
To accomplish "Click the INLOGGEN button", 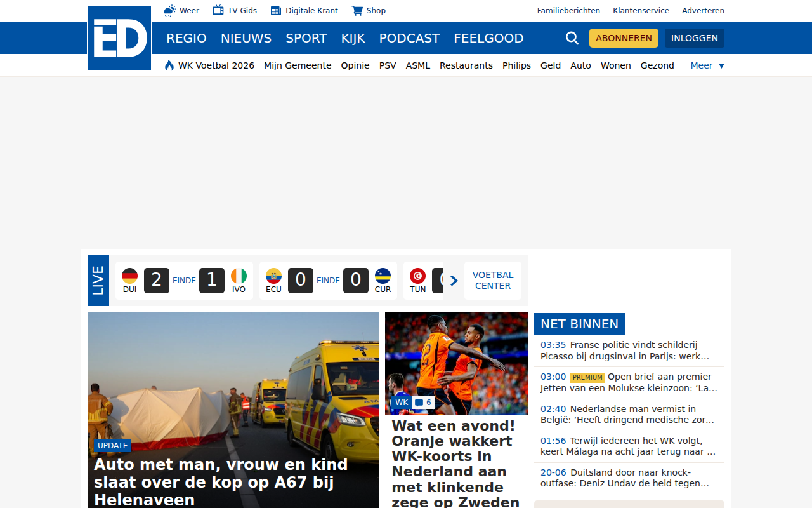I will click(695, 38).
